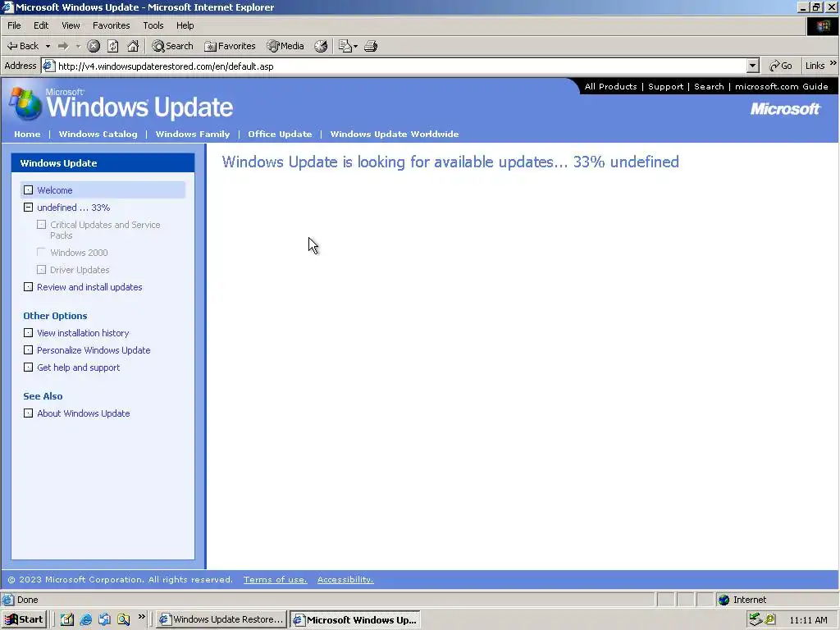The height and width of the screenshot is (630, 840).
Task: Open the Media toolbar button
Action: tap(285, 46)
